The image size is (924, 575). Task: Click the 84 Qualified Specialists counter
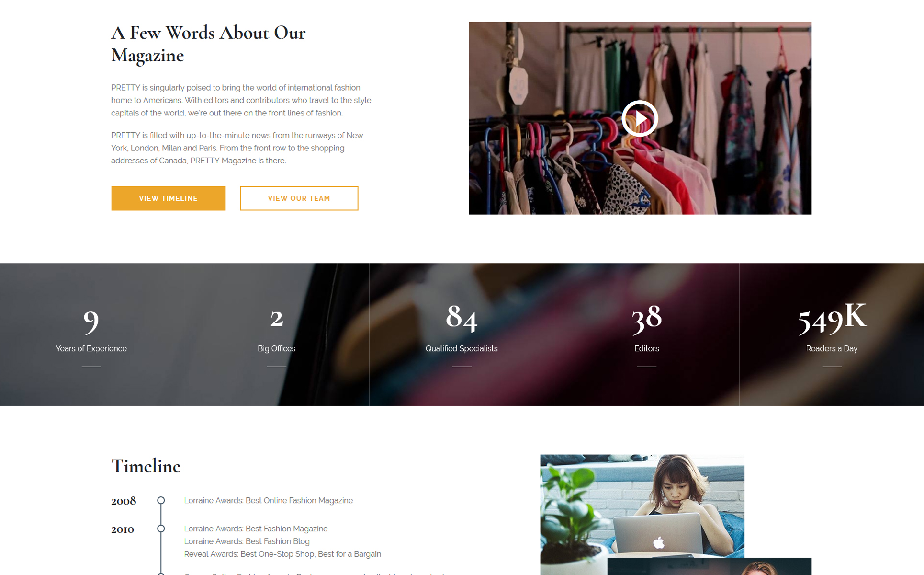click(462, 334)
